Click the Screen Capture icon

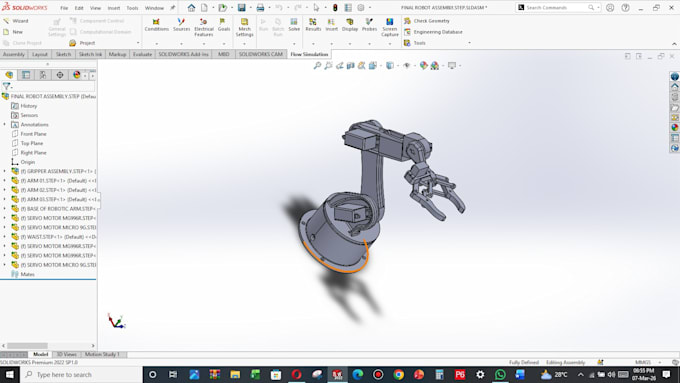(x=389, y=22)
